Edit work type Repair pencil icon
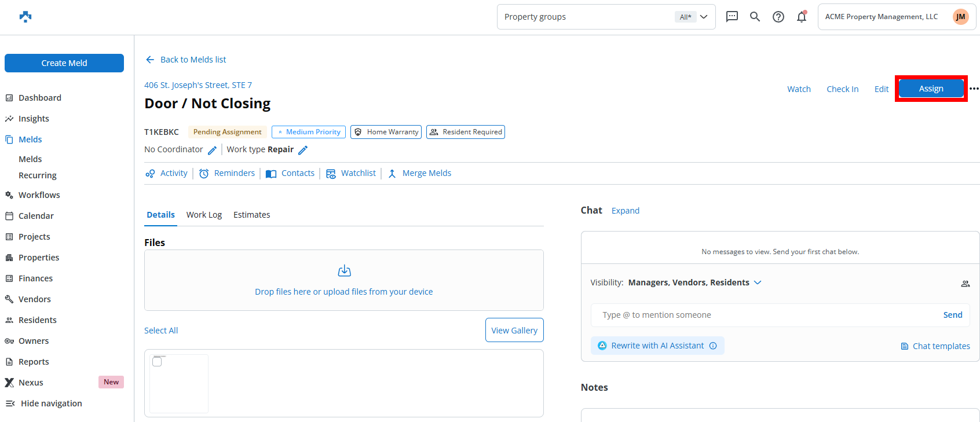980x422 pixels. tap(303, 151)
